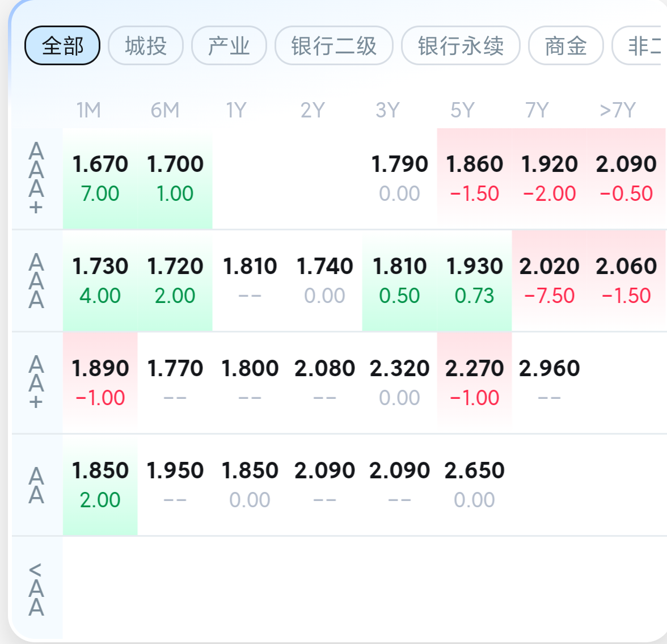Click the AAA+ 6M cell 1.700
This screenshot has height=644, width=667.
pos(175,178)
